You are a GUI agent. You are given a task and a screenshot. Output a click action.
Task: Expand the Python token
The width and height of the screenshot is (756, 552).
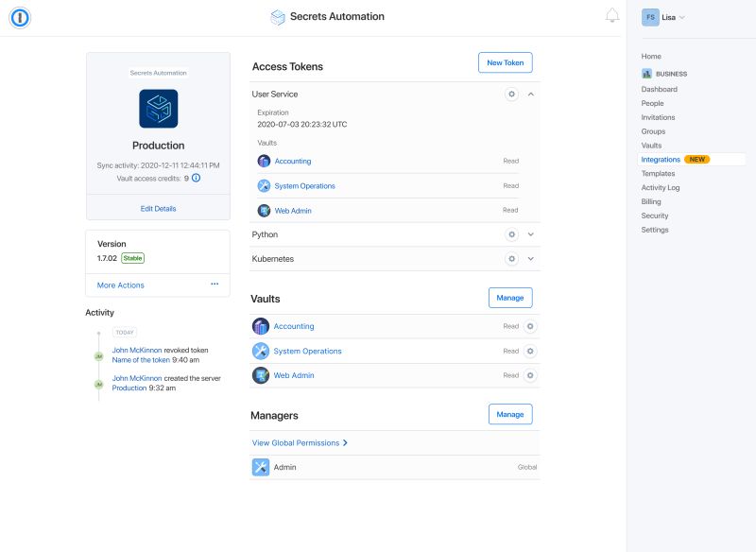coord(531,234)
